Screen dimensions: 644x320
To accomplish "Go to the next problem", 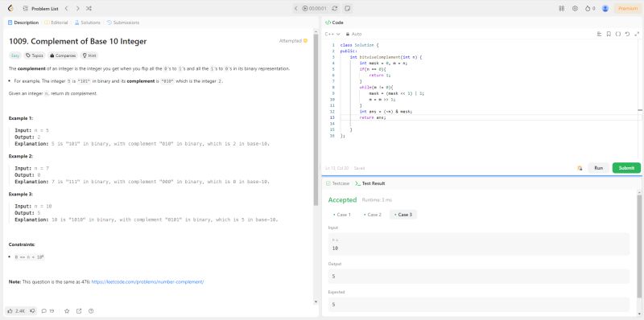I will (x=77, y=8).
